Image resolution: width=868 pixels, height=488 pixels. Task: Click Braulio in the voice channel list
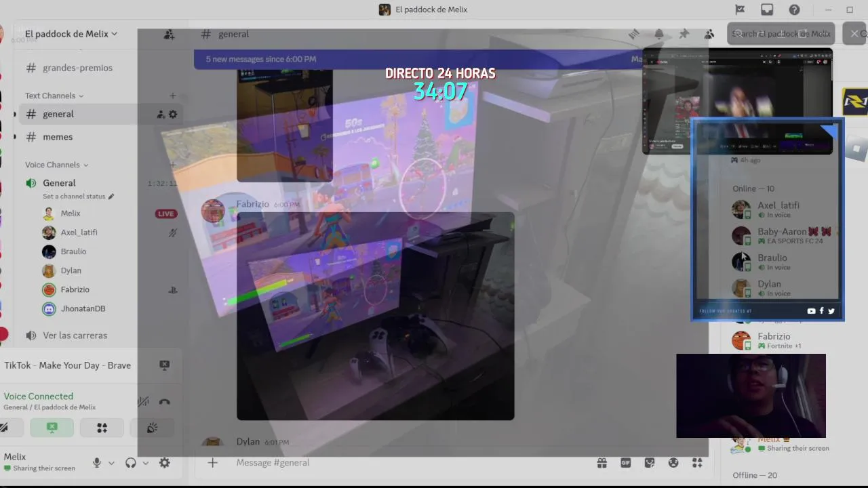tap(73, 251)
